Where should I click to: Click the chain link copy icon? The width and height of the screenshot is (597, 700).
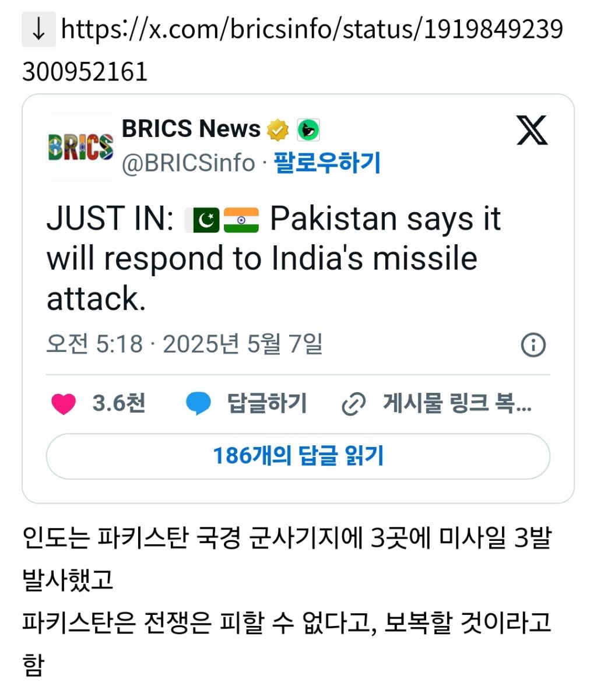[353, 404]
